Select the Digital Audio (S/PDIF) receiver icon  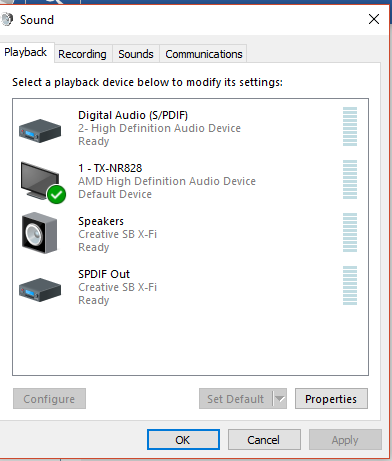coord(40,131)
